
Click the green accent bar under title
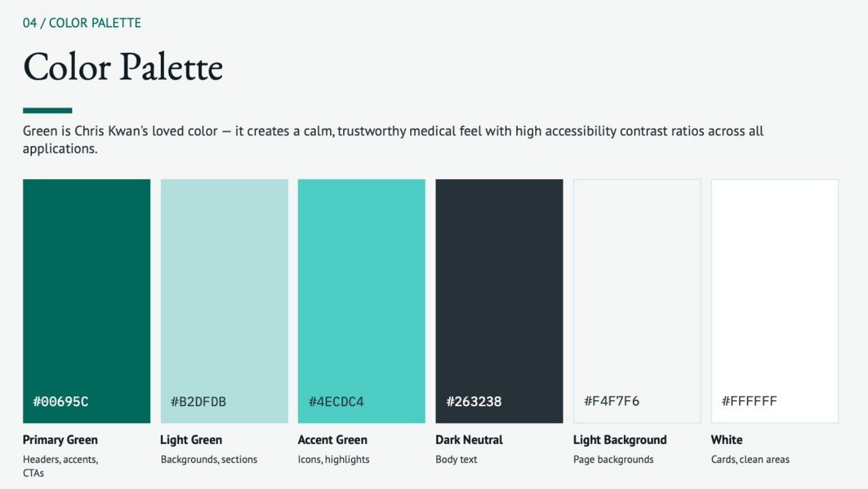click(x=48, y=110)
